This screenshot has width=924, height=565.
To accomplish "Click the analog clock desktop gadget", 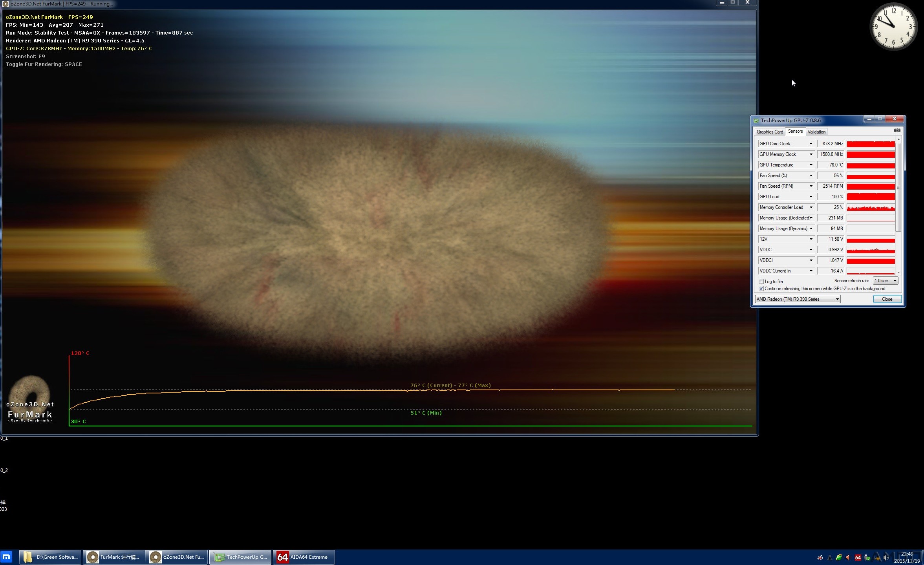I will point(893,27).
